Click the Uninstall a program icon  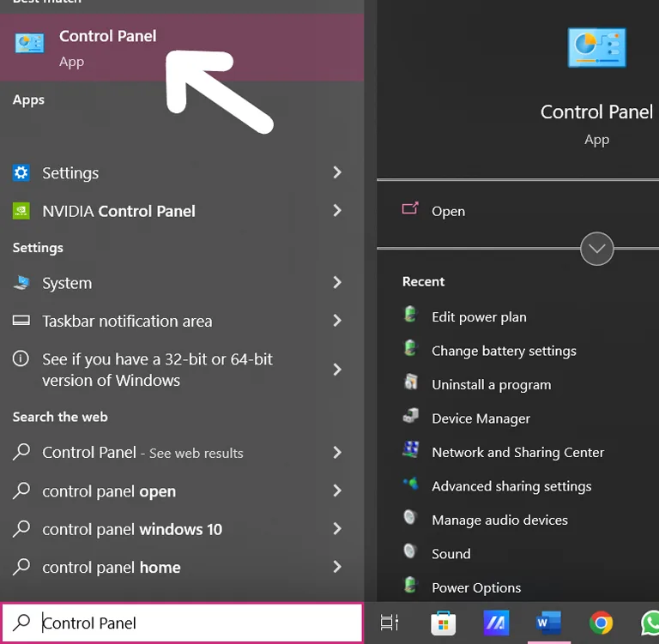tap(411, 382)
